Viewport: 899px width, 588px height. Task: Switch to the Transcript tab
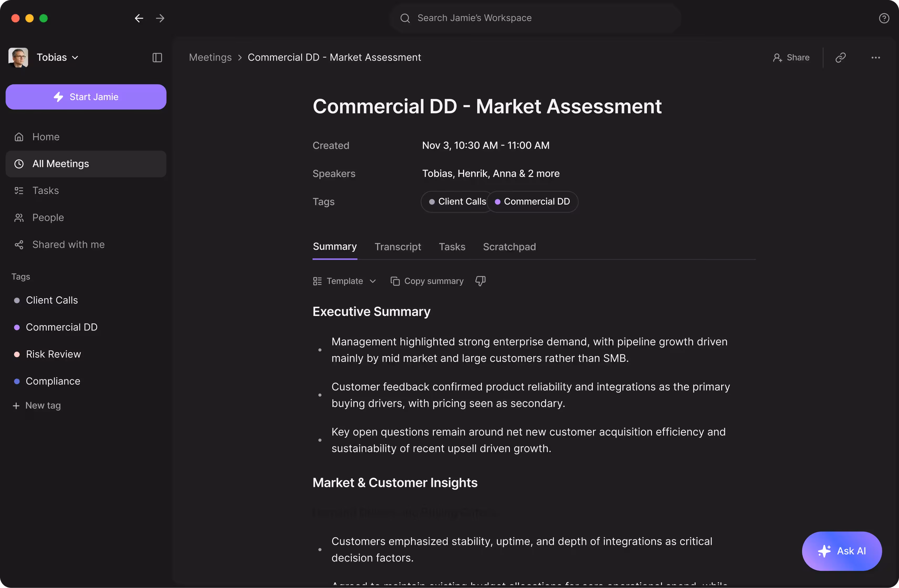(x=398, y=247)
